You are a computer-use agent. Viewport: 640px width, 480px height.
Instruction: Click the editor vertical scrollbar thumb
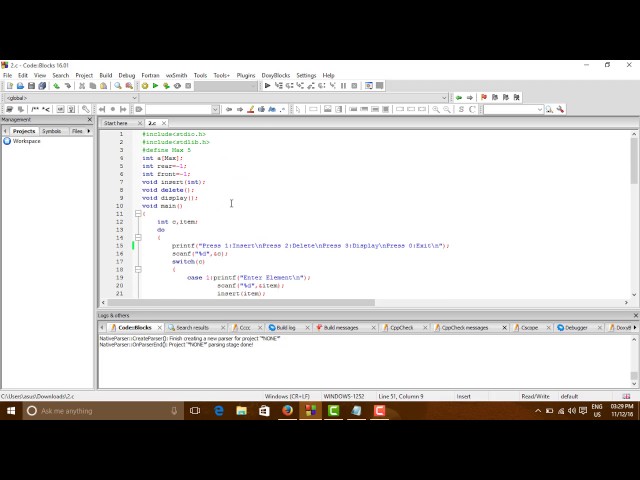[x=634, y=161]
